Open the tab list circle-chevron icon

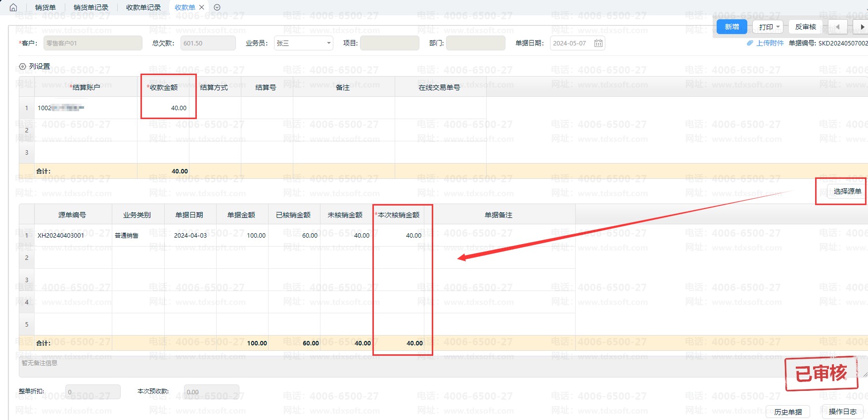pos(217,7)
